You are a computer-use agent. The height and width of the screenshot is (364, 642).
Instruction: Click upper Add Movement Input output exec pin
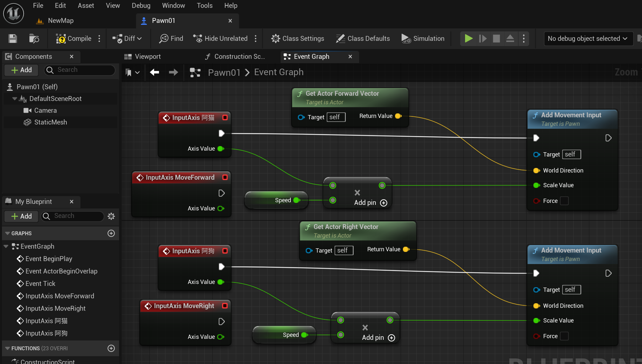(608, 138)
